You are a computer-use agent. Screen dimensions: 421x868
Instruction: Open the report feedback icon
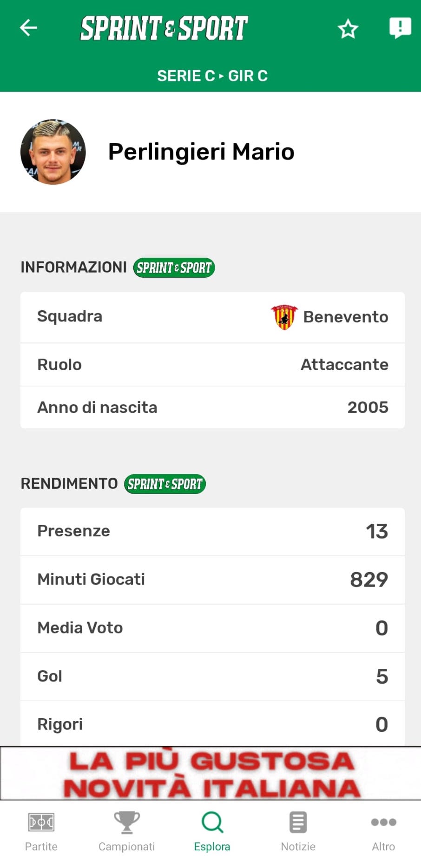tap(400, 28)
